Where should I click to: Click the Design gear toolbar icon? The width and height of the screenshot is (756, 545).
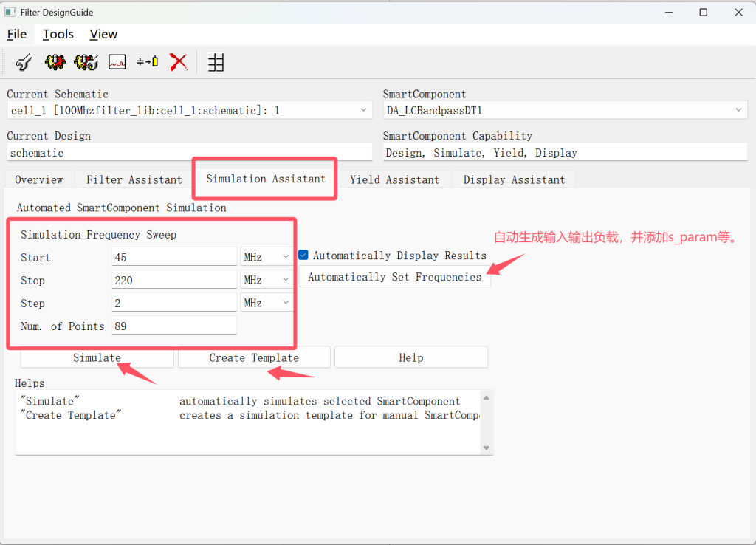pos(55,62)
